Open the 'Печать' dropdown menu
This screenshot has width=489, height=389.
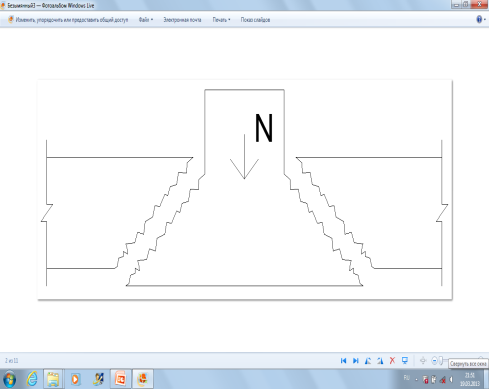tap(221, 20)
